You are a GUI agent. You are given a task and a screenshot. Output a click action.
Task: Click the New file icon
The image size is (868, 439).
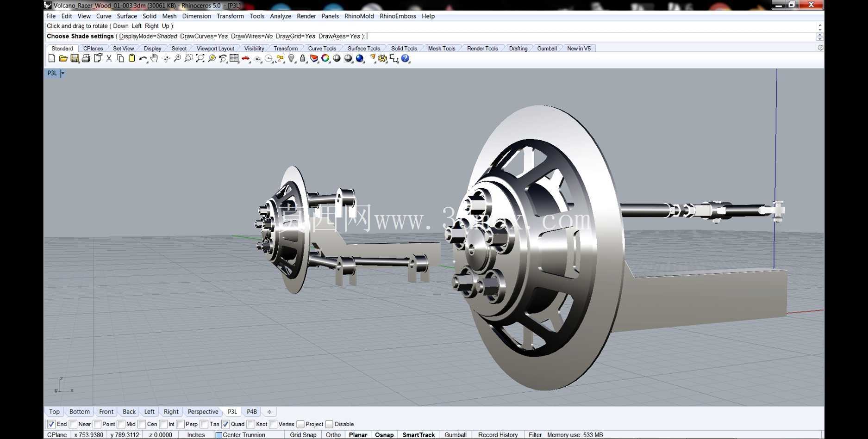pyautogui.click(x=52, y=58)
